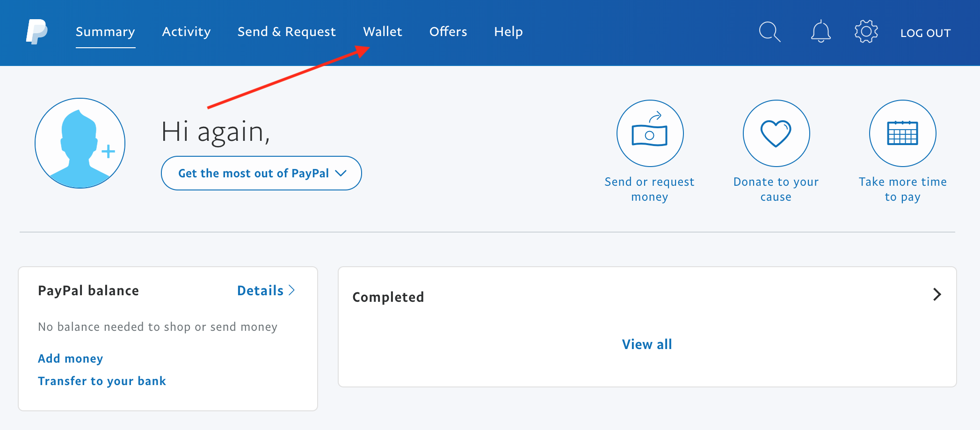Image resolution: width=980 pixels, height=430 pixels.
Task: Click the PayPal logo icon
Action: pos(36,32)
